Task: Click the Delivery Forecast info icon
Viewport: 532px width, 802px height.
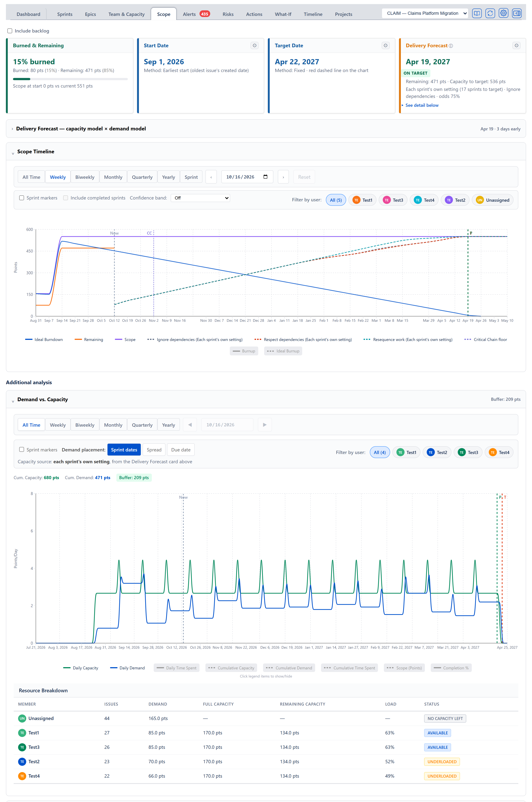Action: tap(451, 46)
